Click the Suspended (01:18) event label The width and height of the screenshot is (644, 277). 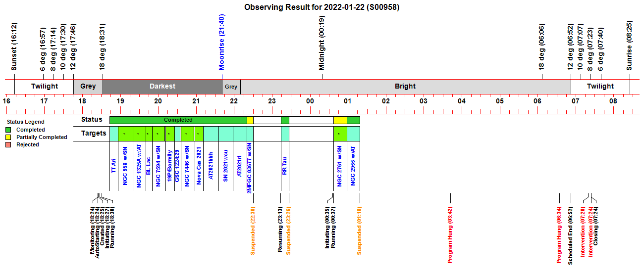coord(360,230)
